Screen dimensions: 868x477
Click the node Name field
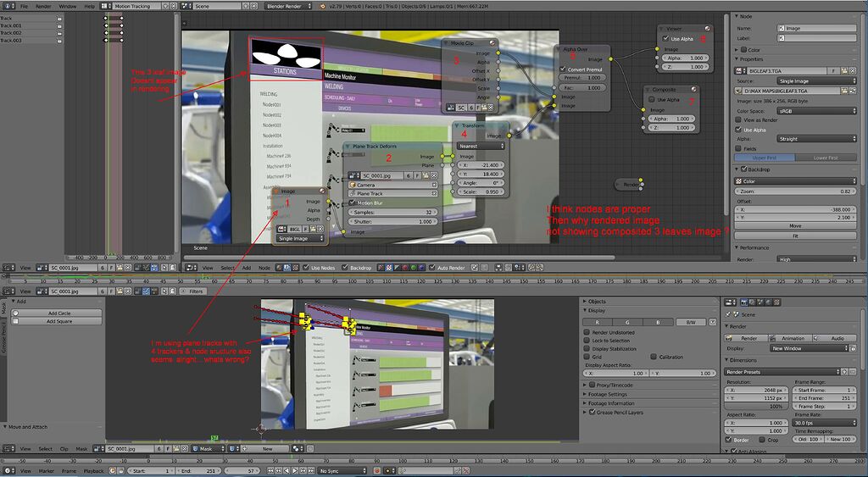(817, 28)
